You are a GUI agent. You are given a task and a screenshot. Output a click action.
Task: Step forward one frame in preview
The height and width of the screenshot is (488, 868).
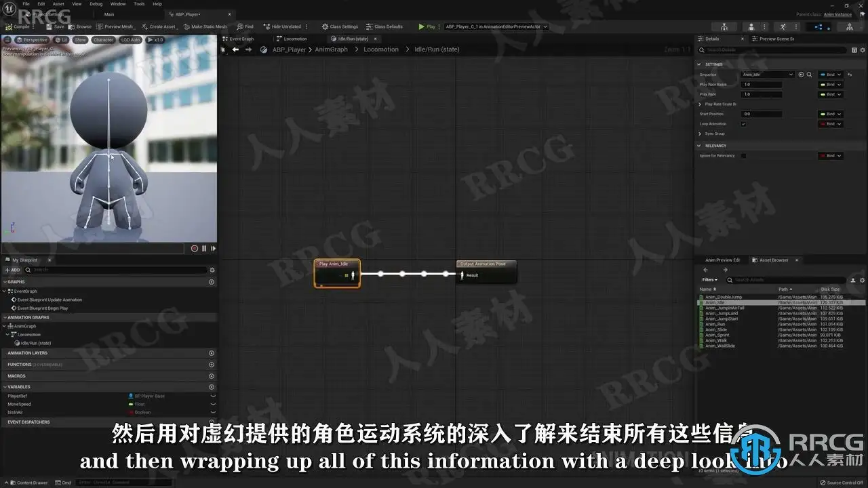[213, 249]
